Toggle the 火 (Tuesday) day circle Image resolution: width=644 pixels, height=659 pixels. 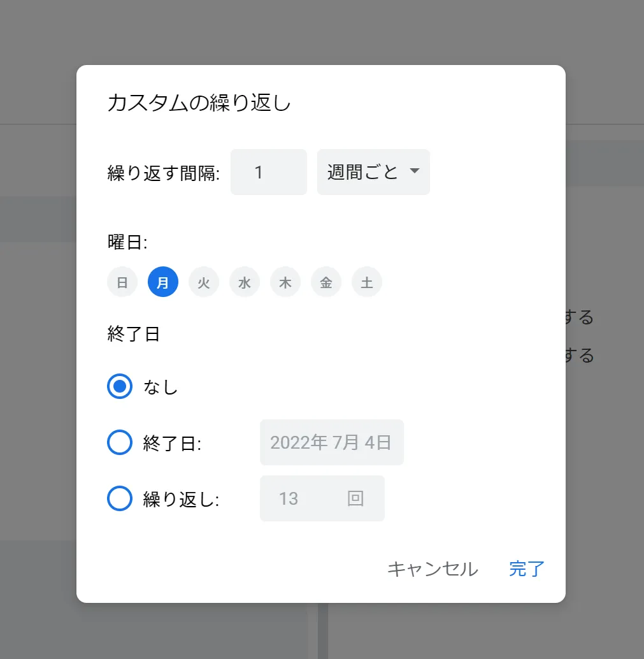pyautogui.click(x=204, y=282)
